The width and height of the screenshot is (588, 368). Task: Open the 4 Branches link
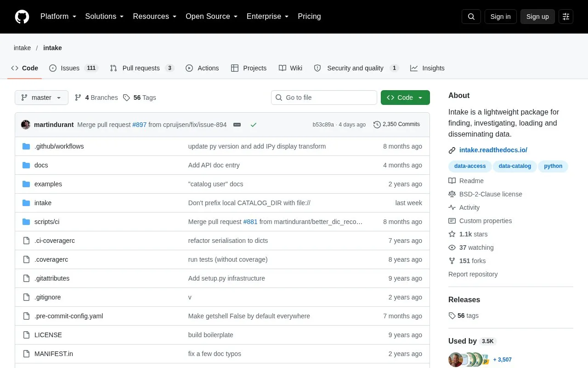[96, 98]
